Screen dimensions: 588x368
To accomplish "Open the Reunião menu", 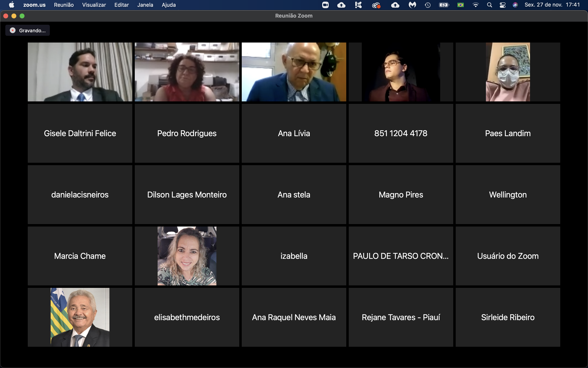I will click(64, 5).
